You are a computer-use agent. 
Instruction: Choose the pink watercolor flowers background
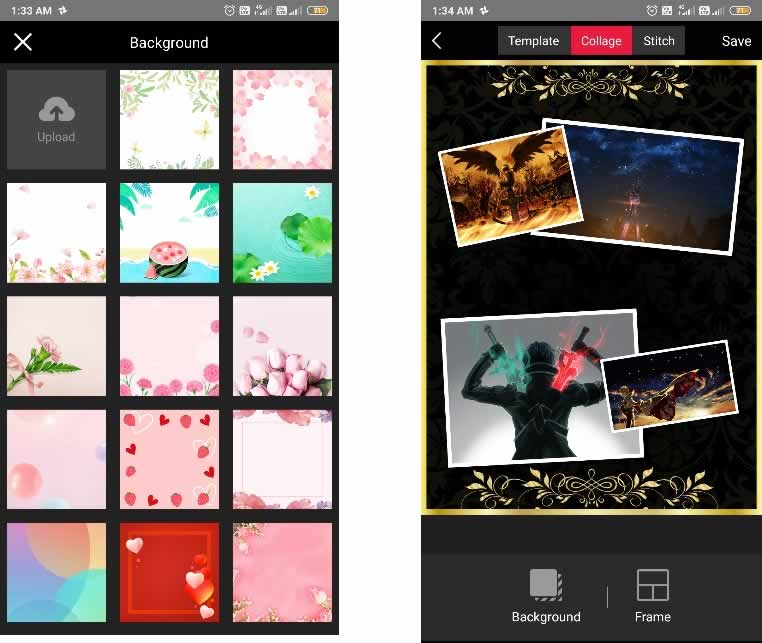tap(282, 573)
